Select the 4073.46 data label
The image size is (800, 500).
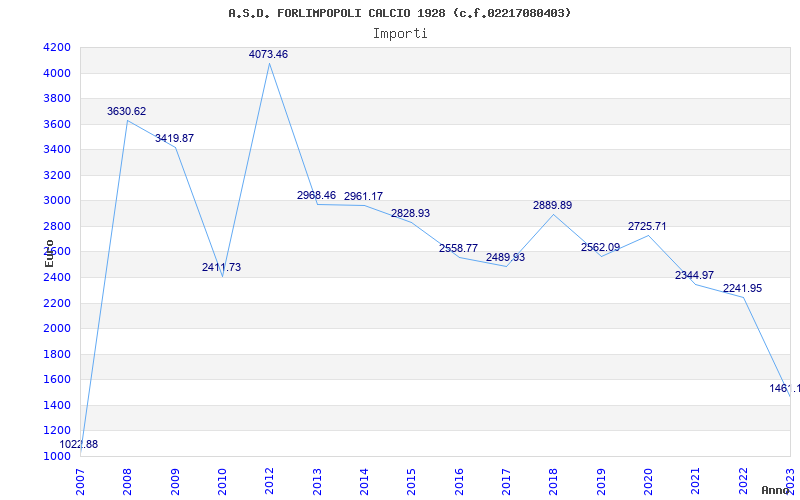tap(268, 54)
